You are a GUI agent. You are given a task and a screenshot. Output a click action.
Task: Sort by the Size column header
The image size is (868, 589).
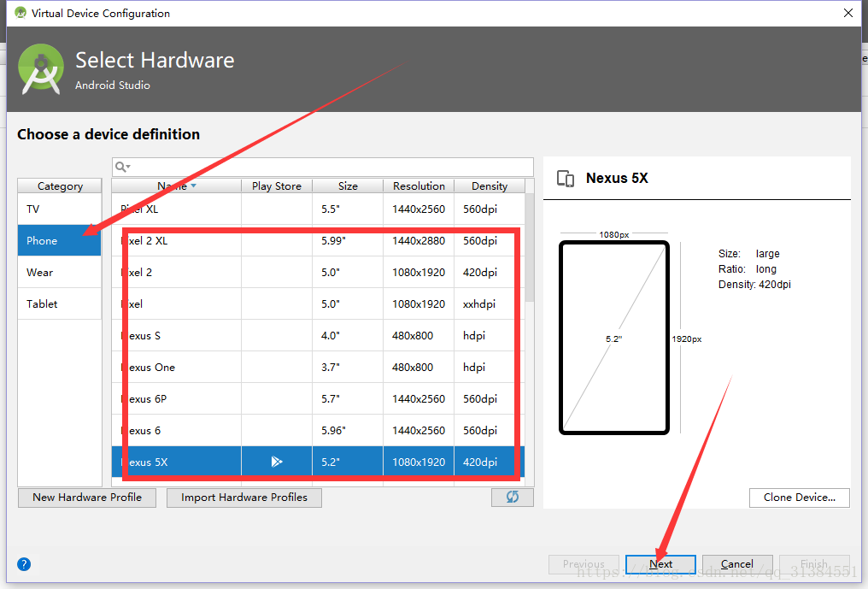pyautogui.click(x=348, y=186)
